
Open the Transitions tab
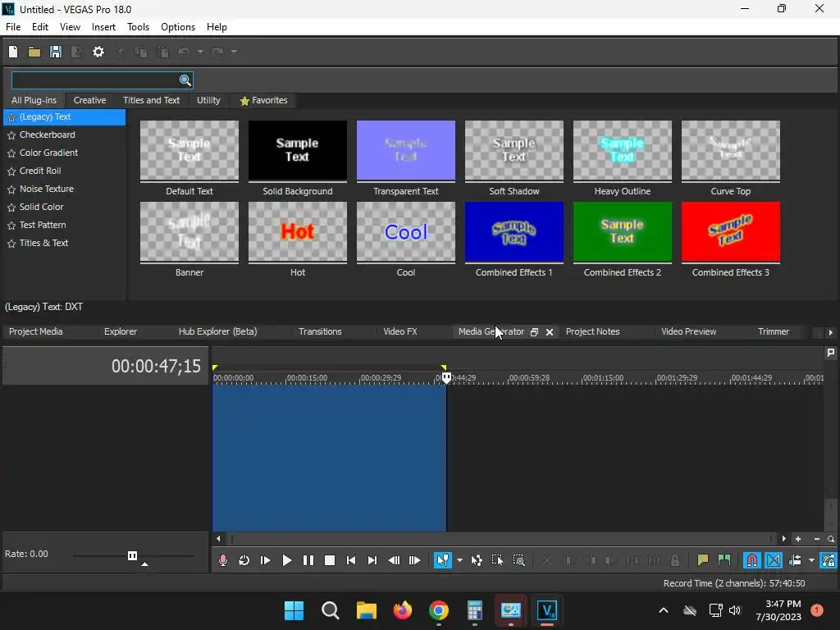point(320,331)
